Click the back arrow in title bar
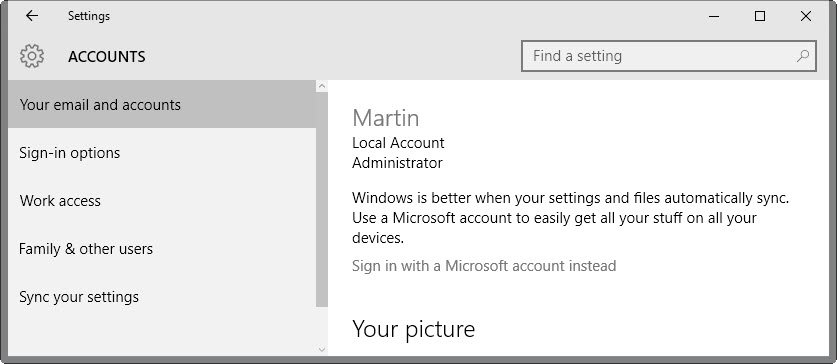The height and width of the screenshot is (364, 837). point(32,16)
